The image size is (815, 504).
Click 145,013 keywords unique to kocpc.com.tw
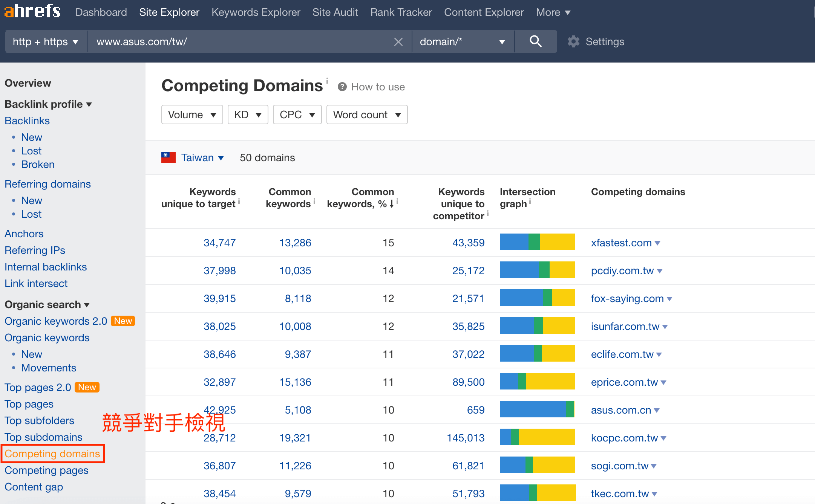pos(466,438)
